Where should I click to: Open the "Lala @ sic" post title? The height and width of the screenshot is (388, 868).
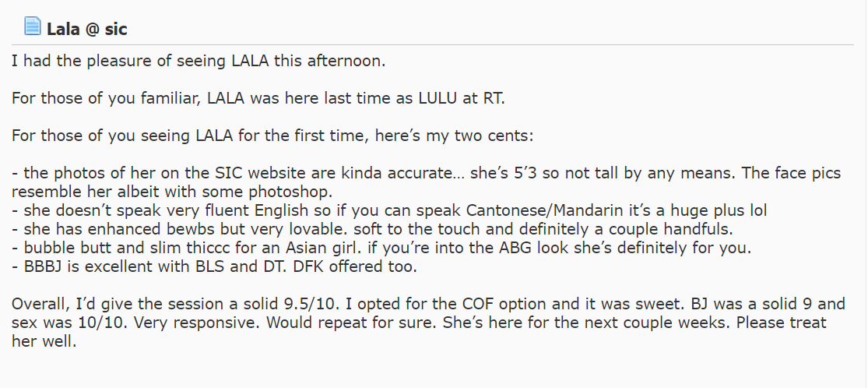coord(86,30)
